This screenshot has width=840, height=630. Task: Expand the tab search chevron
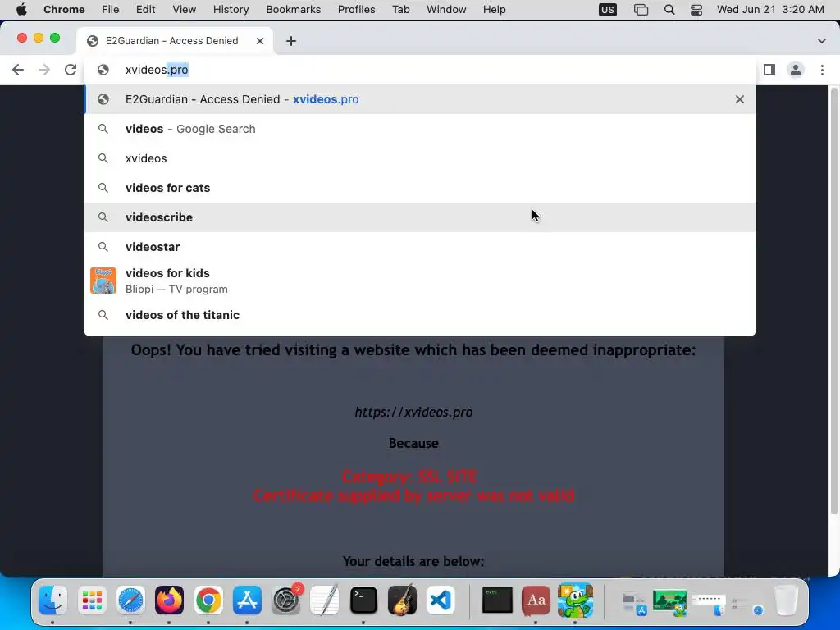[x=821, y=41]
